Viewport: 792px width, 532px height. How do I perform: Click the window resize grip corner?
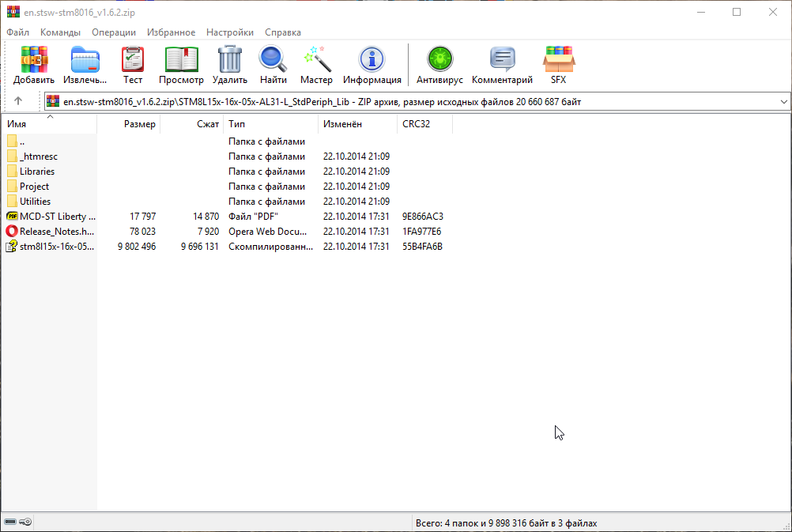pos(786,526)
